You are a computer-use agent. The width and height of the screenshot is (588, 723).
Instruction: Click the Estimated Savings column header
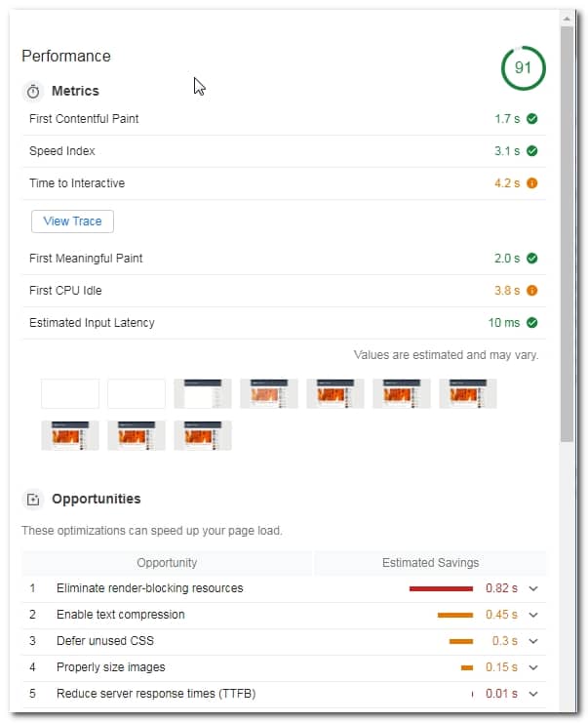click(x=430, y=563)
